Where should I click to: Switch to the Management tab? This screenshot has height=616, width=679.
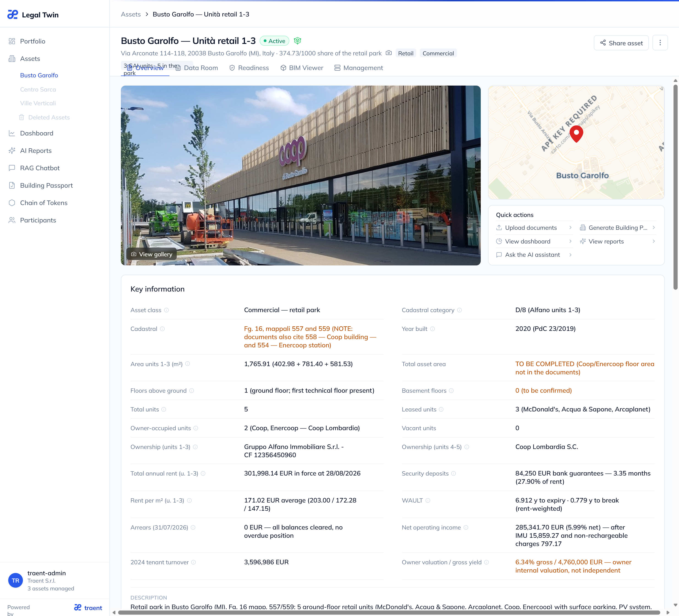pyautogui.click(x=359, y=68)
